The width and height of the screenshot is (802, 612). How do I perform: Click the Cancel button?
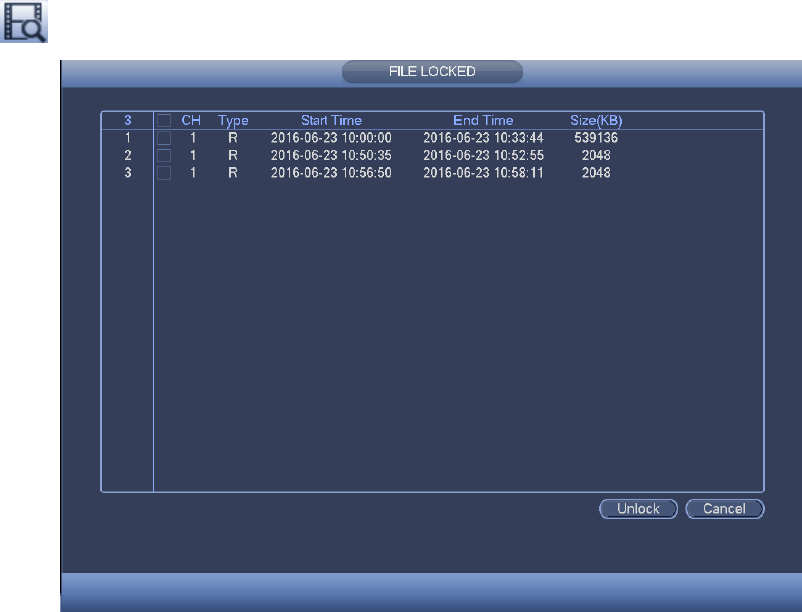[725, 509]
